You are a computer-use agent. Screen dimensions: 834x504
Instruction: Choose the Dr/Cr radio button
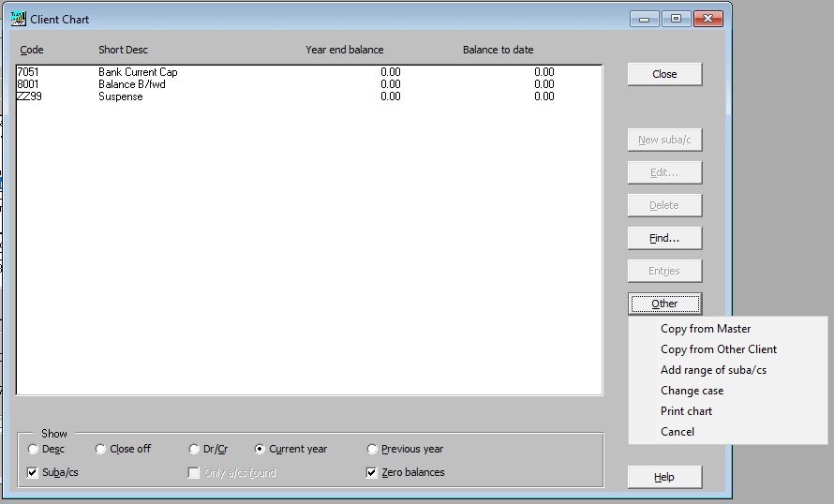(194, 450)
